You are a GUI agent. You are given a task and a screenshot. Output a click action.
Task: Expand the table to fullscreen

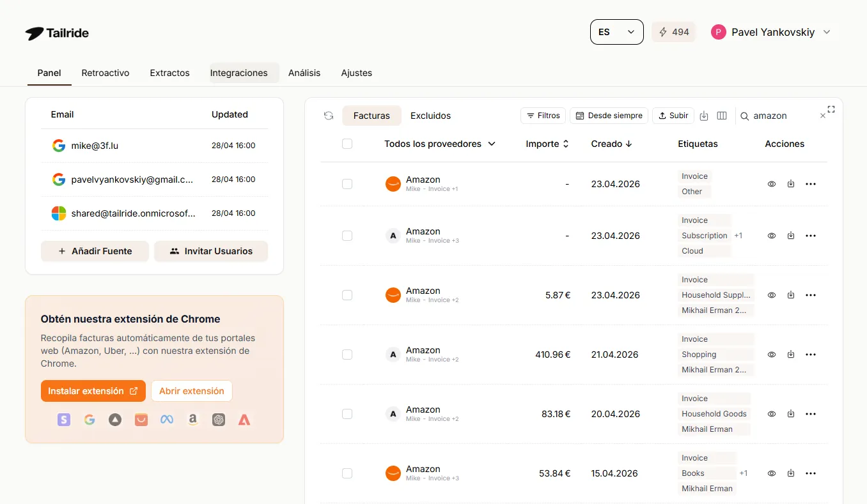[x=831, y=109]
